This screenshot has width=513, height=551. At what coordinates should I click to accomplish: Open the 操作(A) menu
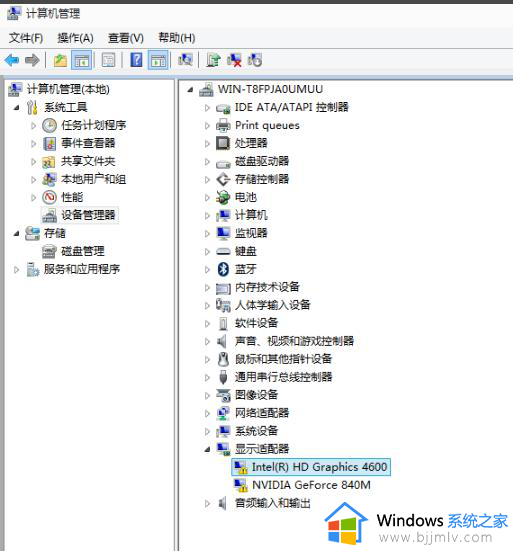[76, 38]
